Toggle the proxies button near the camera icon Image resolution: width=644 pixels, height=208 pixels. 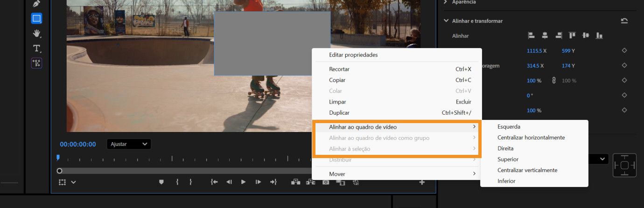click(x=356, y=182)
